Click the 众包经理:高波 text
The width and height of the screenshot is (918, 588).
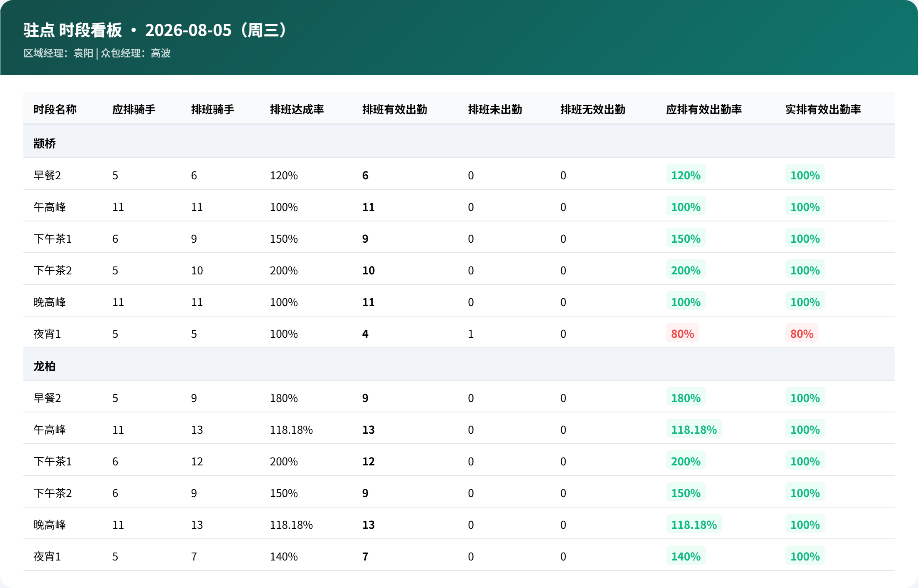pos(136,53)
